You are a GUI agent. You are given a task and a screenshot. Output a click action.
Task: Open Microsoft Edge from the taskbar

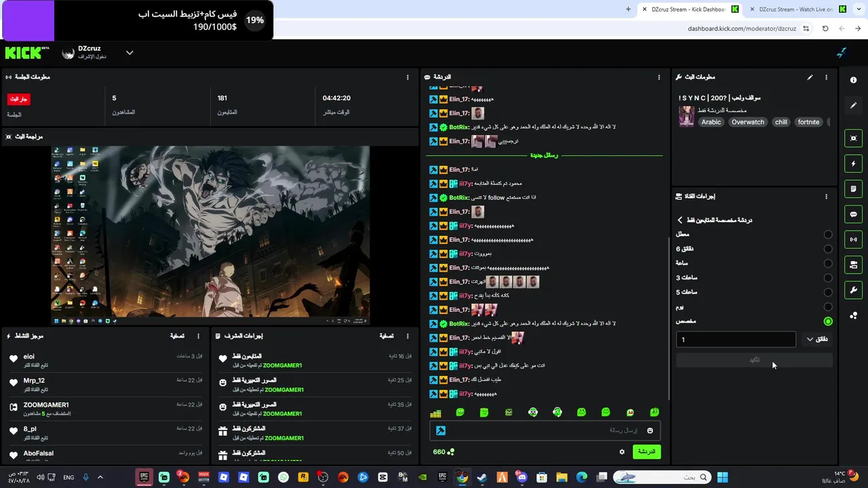pyautogui.click(x=582, y=477)
